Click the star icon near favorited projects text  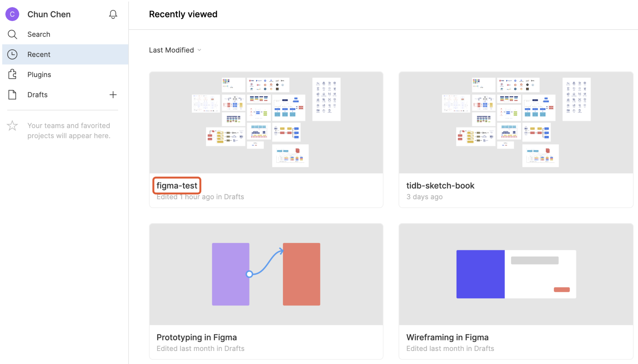(x=12, y=126)
